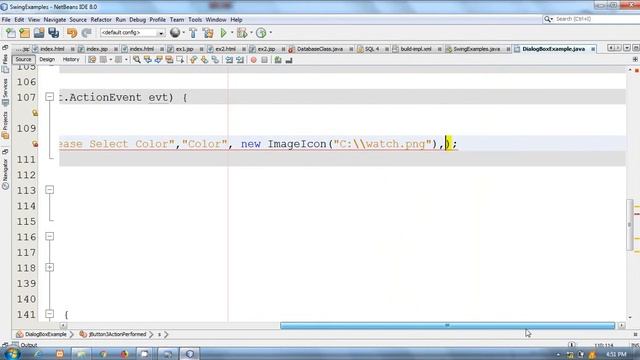The height and width of the screenshot is (360, 640).
Task: Click the annotation icon beside line 108
Action: coord(35,113)
